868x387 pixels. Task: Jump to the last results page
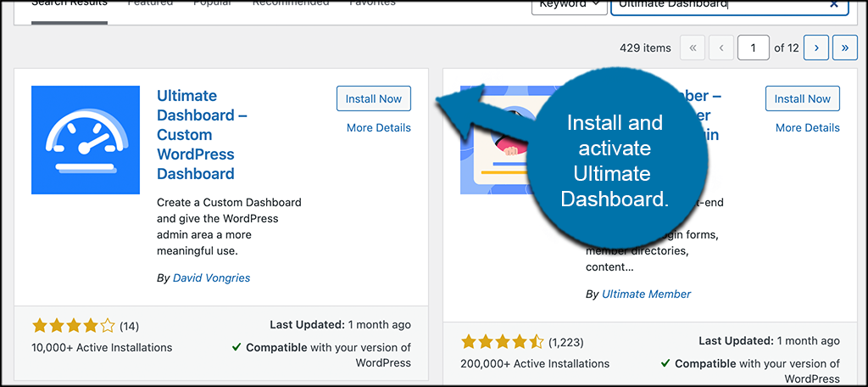click(845, 48)
